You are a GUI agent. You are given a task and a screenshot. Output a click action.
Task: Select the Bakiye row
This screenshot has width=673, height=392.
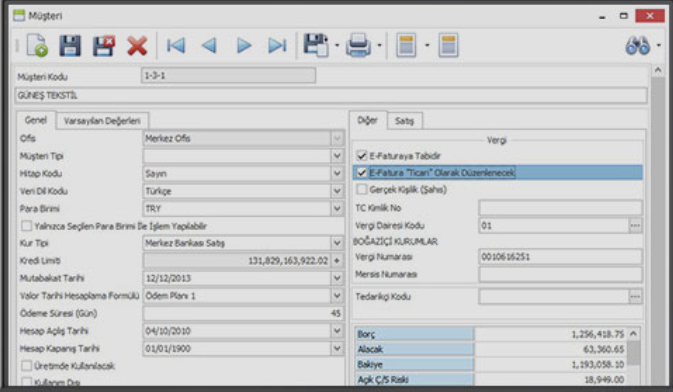[x=491, y=365]
